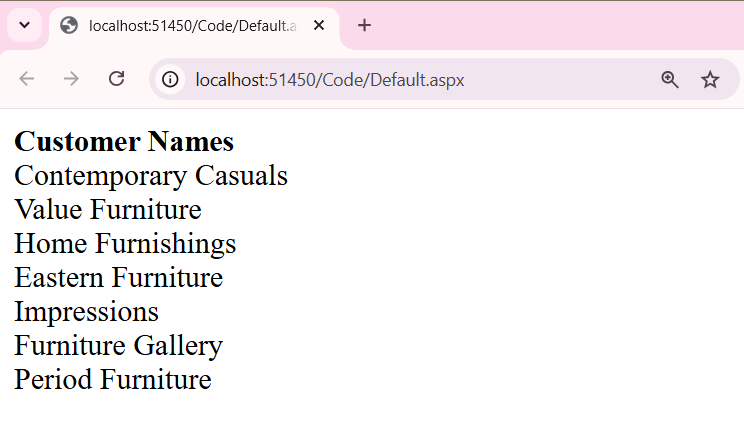This screenshot has height=436, width=744.
Task: Click the Impressions customer name
Action: [x=86, y=312]
